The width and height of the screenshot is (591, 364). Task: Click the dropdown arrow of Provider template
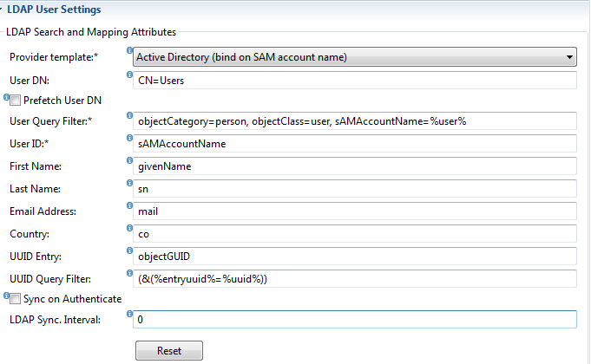pyautogui.click(x=569, y=57)
